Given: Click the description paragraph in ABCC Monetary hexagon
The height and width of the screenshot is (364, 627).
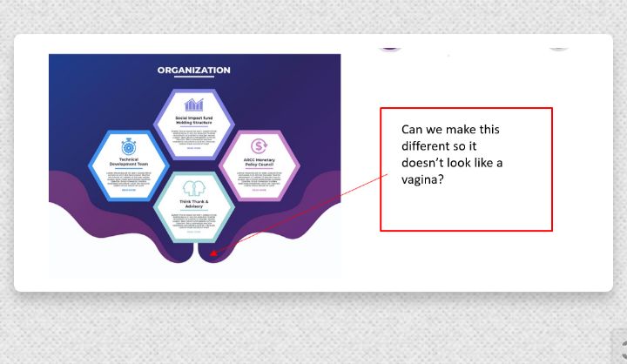Looking at the screenshot, I should point(260,179).
